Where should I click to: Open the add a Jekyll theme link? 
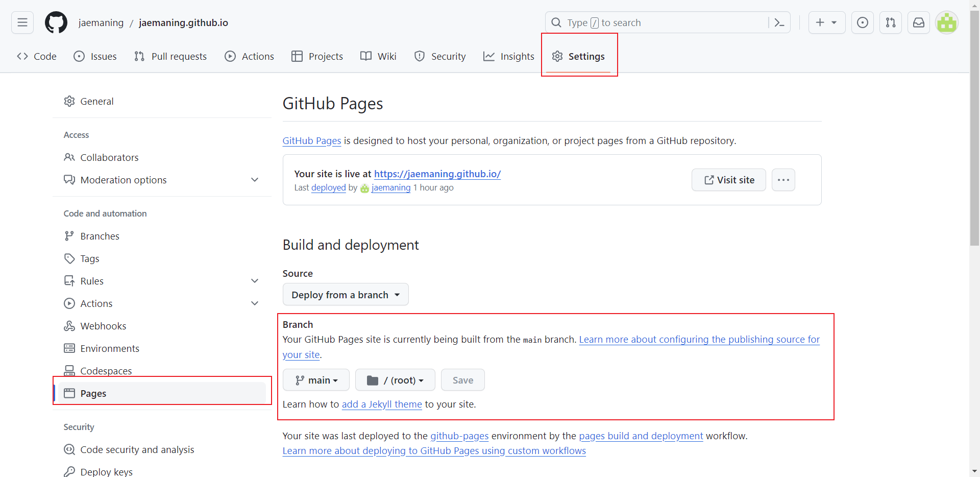tap(382, 404)
